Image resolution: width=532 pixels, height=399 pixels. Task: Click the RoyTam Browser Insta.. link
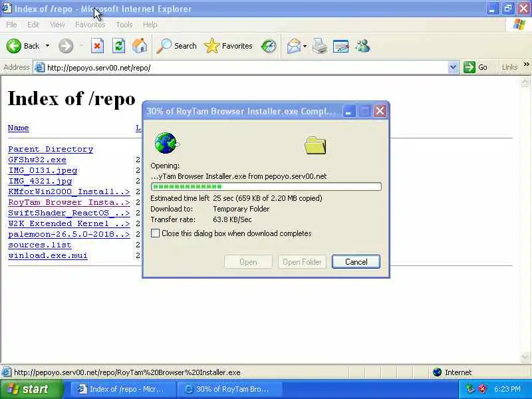pos(69,202)
